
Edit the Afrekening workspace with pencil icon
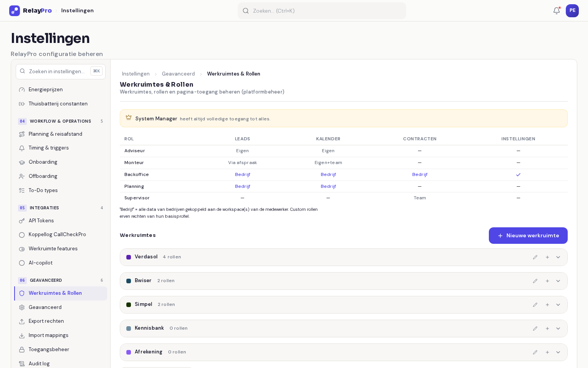coord(535,352)
